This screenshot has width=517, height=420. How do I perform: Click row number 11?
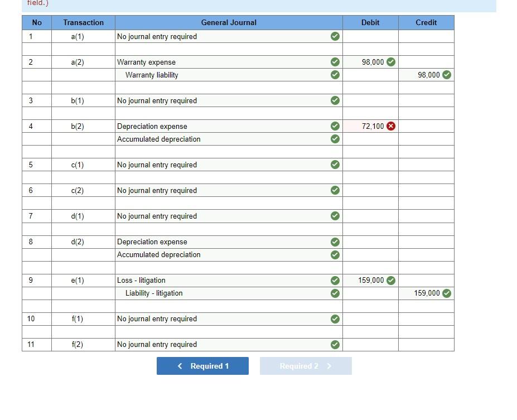pos(31,345)
